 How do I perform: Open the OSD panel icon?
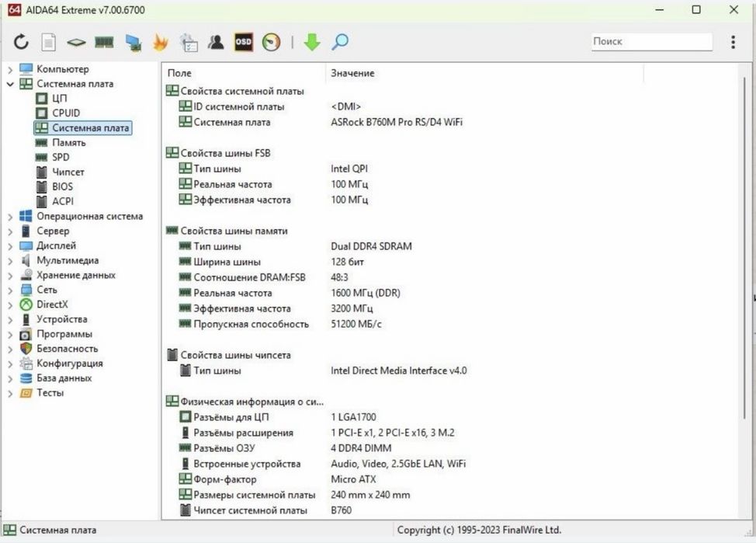point(244,42)
